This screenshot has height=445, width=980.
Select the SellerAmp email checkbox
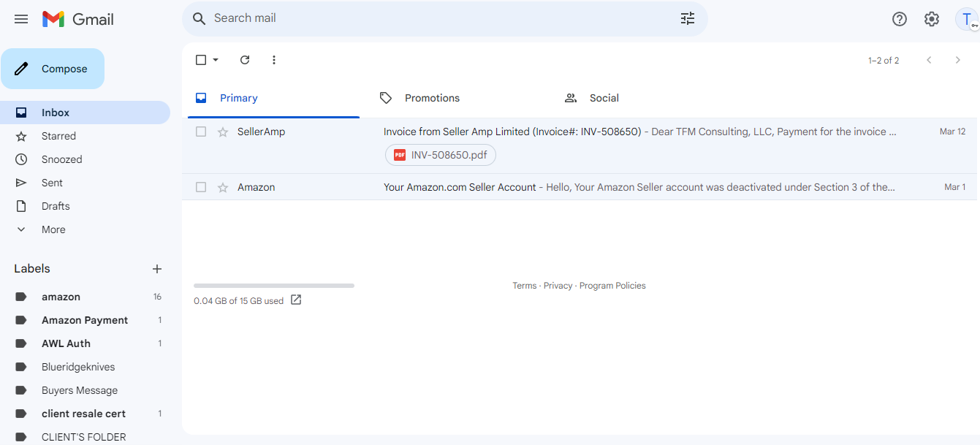(x=201, y=132)
